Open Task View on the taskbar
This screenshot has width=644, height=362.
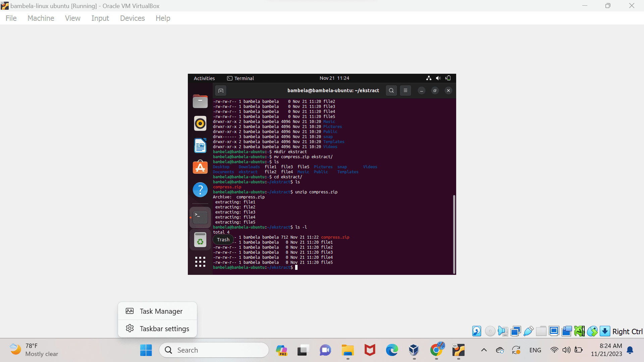pos(302,350)
